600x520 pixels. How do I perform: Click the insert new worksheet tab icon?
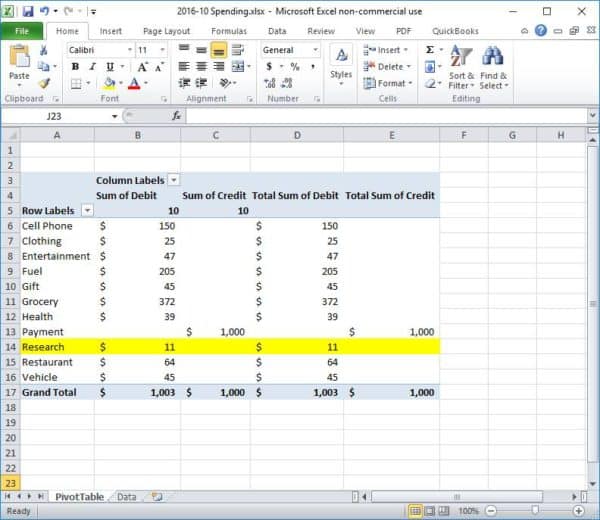pos(157,497)
